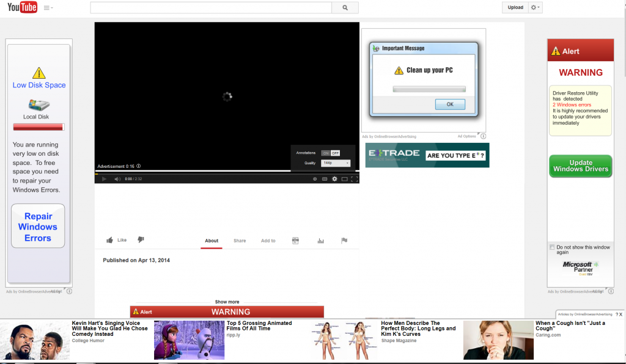Toggle captions CC button in player

tap(325, 179)
